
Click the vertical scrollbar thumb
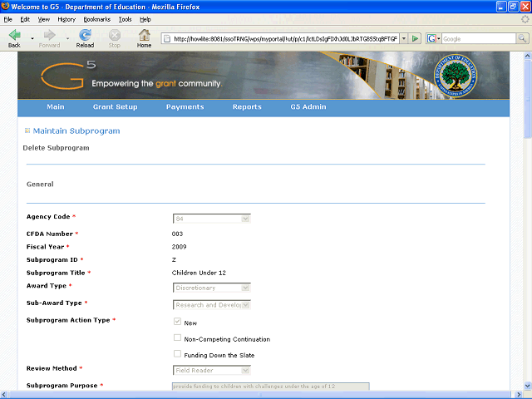tap(528, 100)
